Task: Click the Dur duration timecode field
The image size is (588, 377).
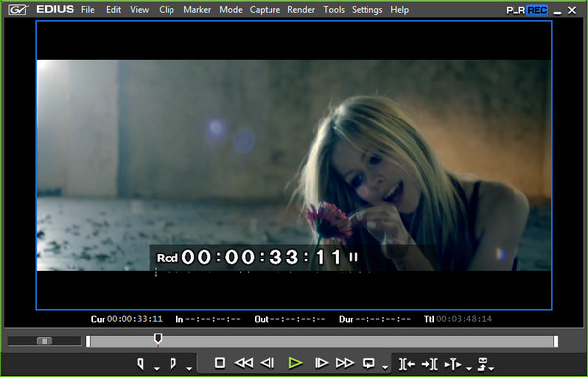Action: click(374, 319)
